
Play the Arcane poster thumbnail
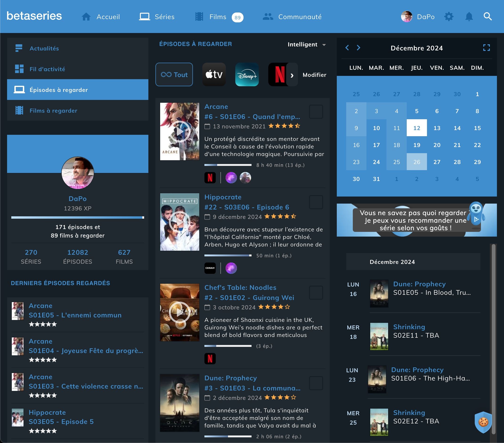pos(179,131)
